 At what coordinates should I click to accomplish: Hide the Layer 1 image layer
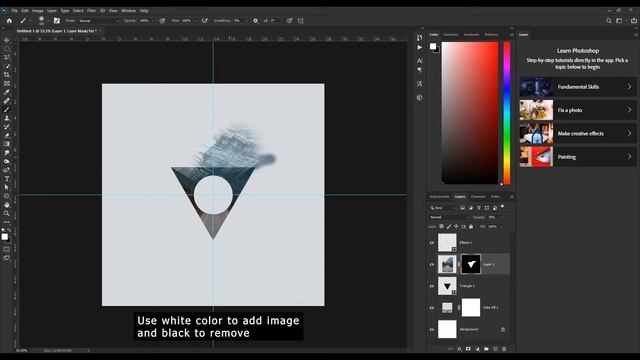[431, 264]
